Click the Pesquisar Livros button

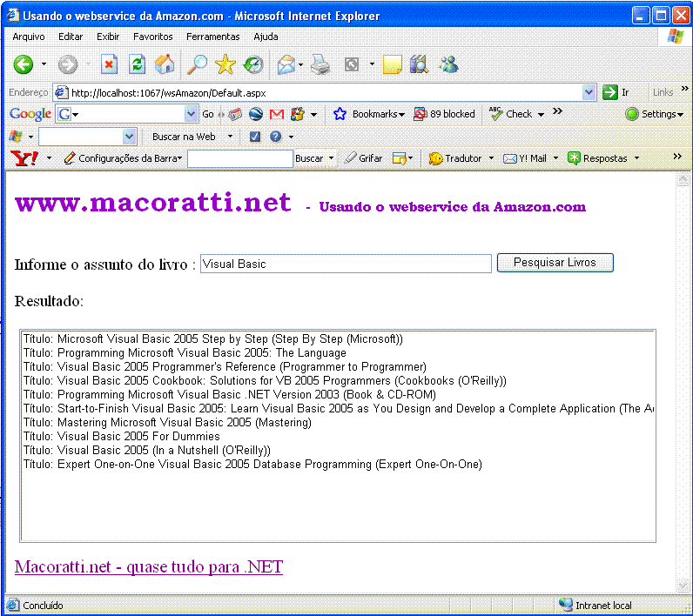click(x=555, y=263)
